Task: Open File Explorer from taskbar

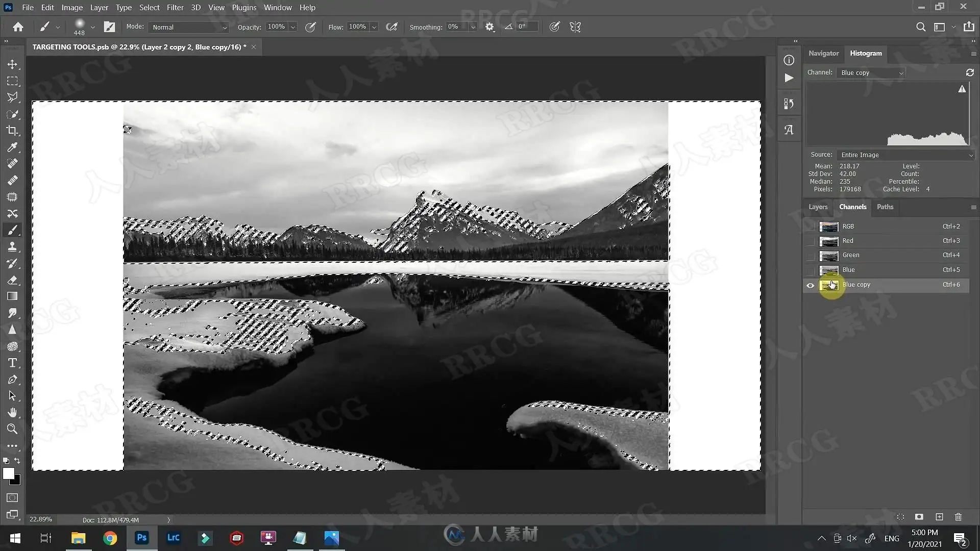Action: (x=78, y=538)
